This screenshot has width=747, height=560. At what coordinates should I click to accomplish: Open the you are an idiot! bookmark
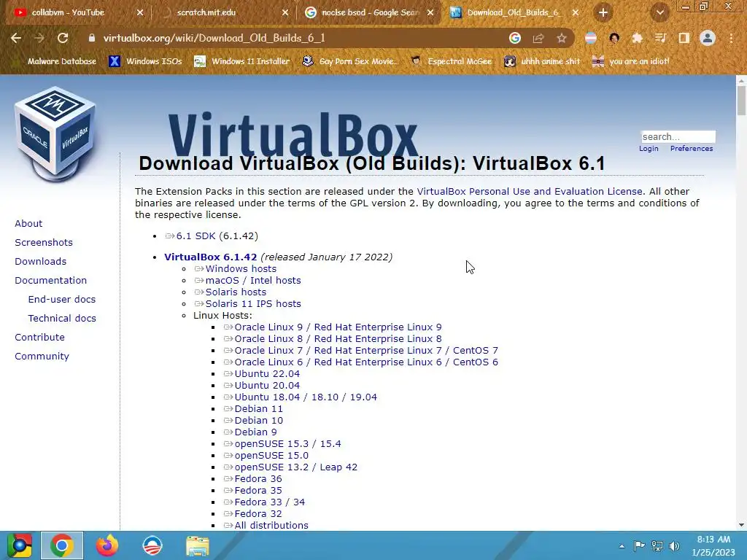(630, 61)
